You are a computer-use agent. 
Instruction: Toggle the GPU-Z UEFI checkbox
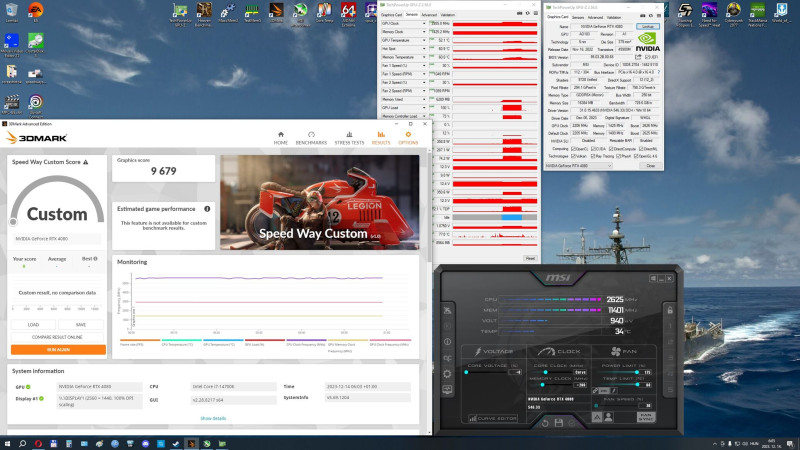[647, 57]
